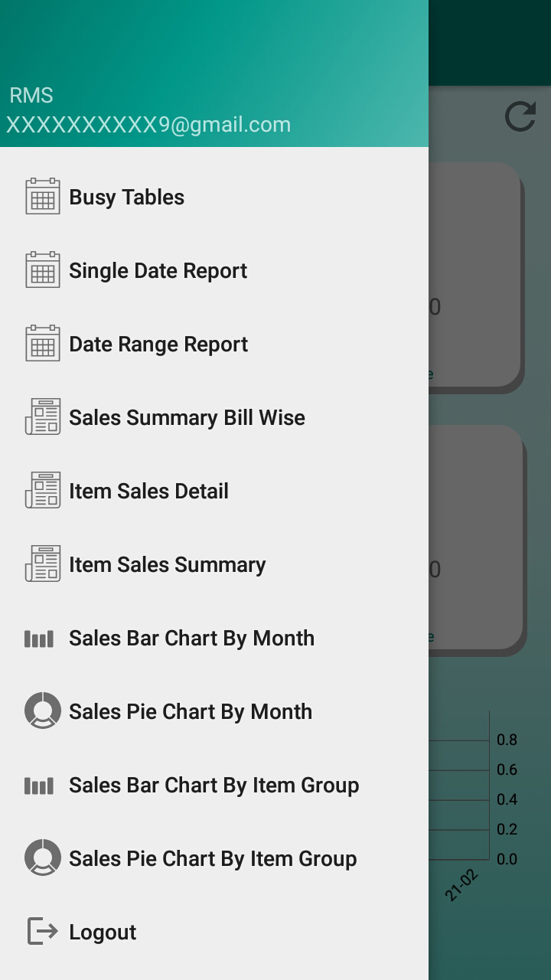The width and height of the screenshot is (551, 980).
Task: Click the newspaper icon beside Sales Summary Bill Wise
Action: click(43, 417)
